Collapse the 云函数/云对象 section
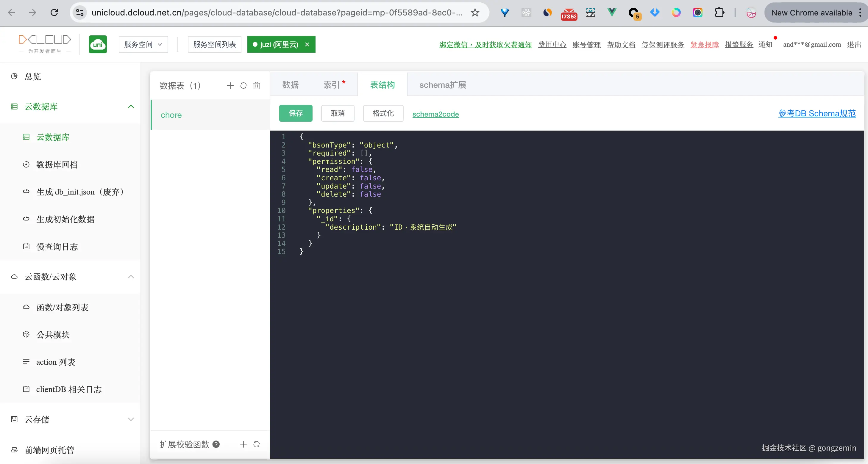This screenshot has height=464, width=868. pyautogui.click(x=131, y=277)
